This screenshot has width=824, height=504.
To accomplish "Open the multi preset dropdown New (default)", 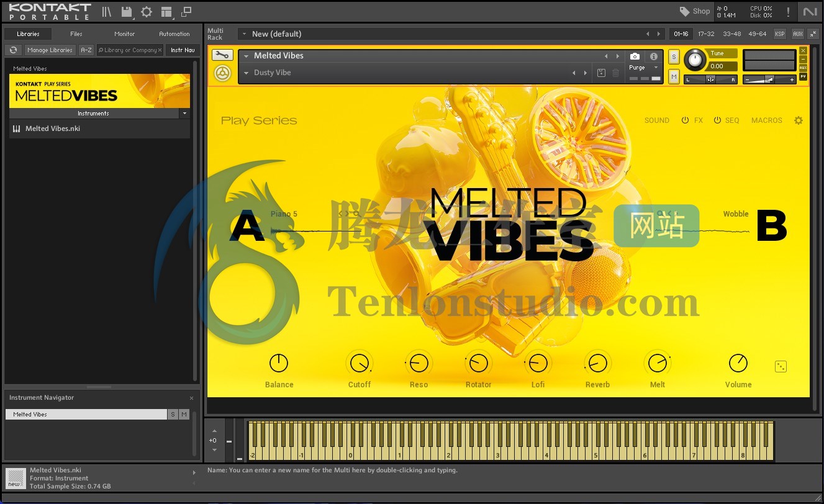I will click(x=245, y=34).
